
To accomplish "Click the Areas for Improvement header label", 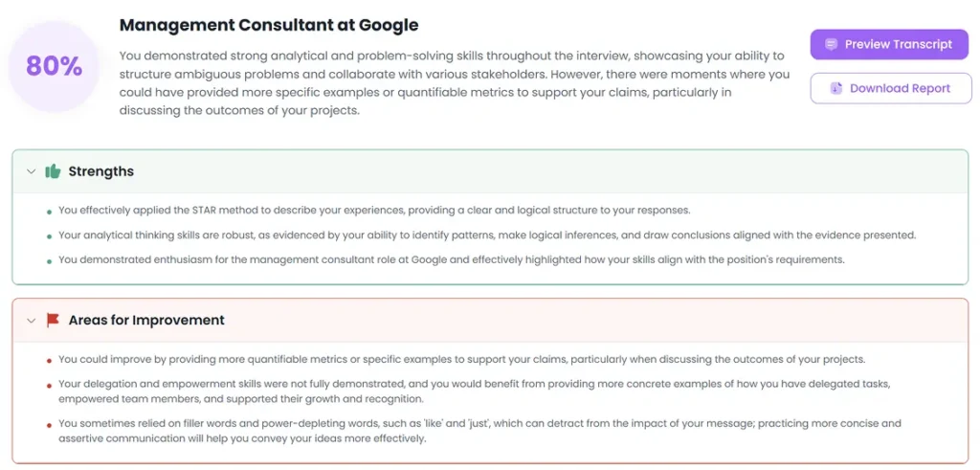I will 146,321.
